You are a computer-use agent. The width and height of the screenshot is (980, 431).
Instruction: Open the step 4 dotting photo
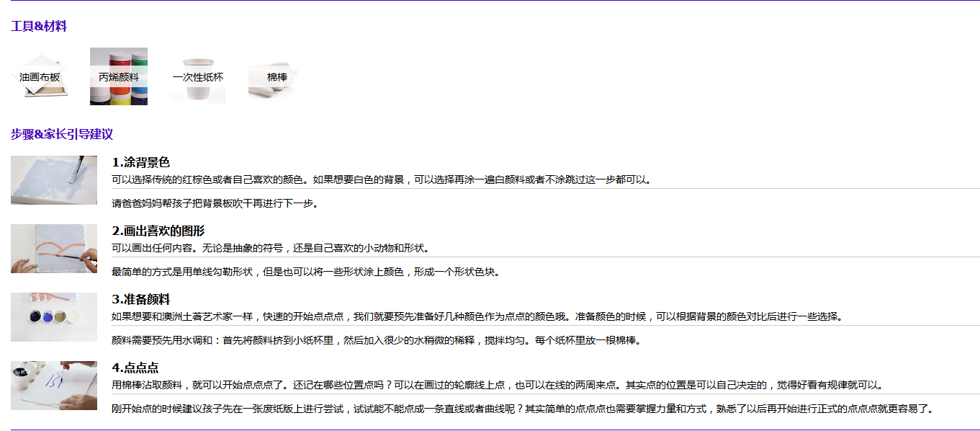pos(54,386)
